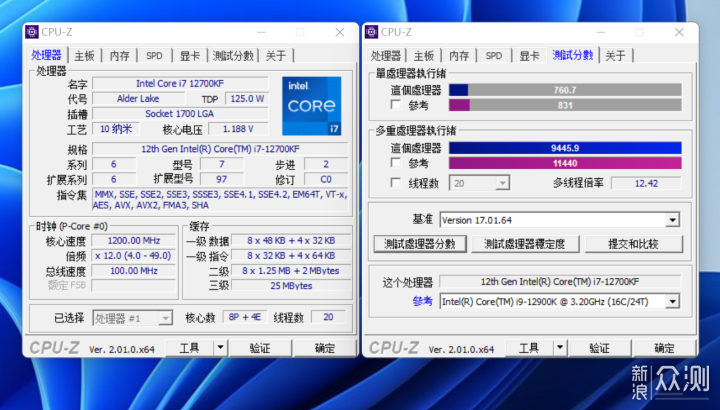Enable single-thread 參考 checkbox
Viewport: 720px width, 410px height.
click(395, 105)
